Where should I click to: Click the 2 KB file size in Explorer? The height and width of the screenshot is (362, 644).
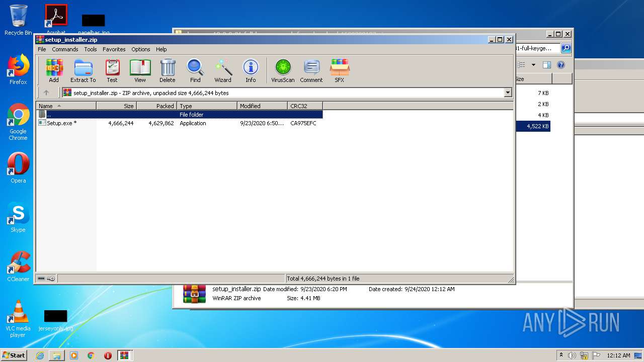click(543, 104)
